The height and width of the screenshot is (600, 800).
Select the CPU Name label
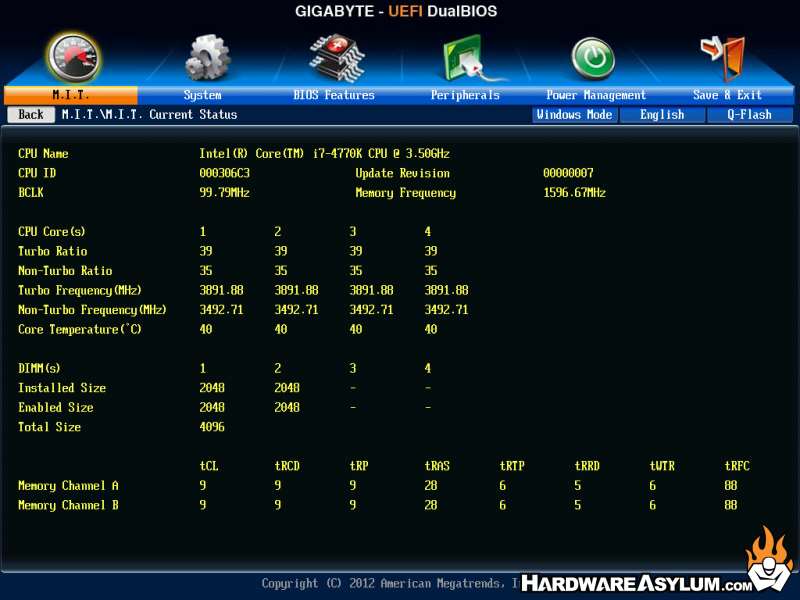click(x=43, y=154)
